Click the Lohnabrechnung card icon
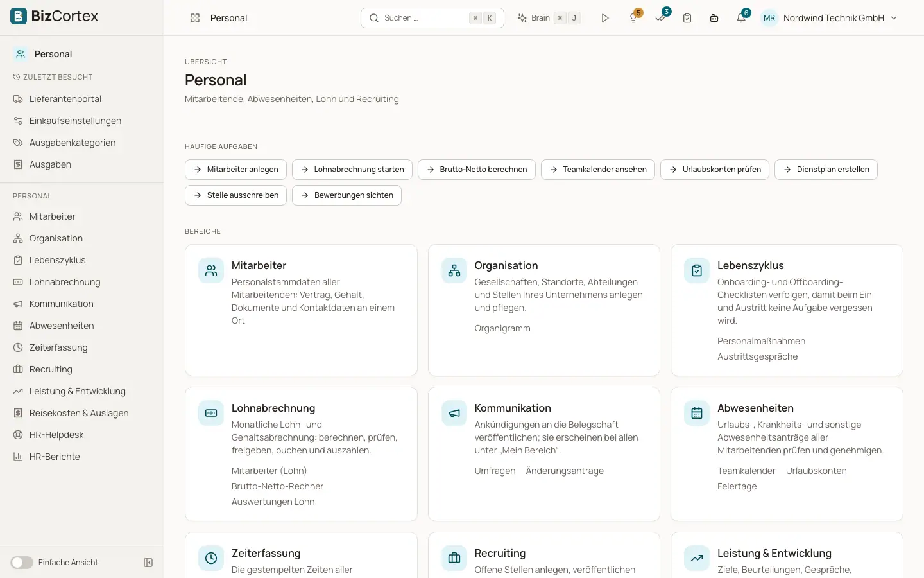The width and height of the screenshot is (924, 578). coord(211,413)
